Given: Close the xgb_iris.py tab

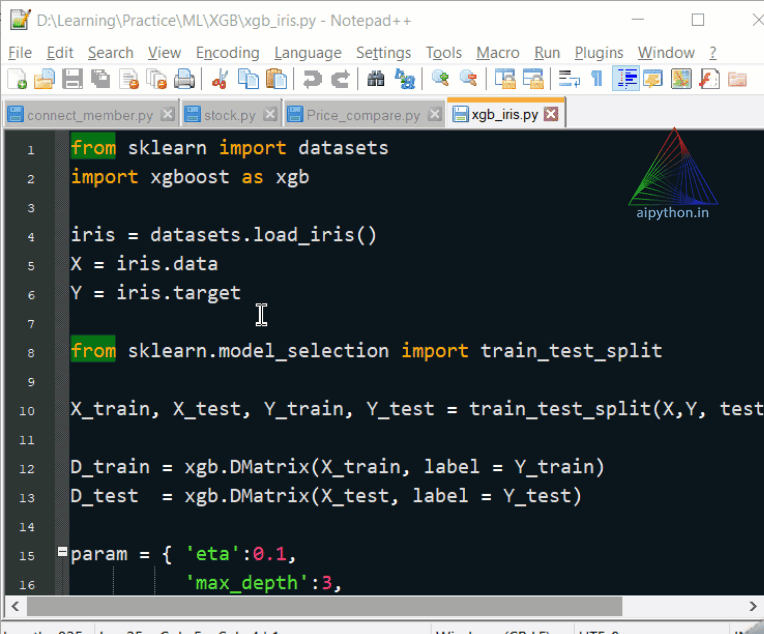Looking at the screenshot, I should coord(551,114).
